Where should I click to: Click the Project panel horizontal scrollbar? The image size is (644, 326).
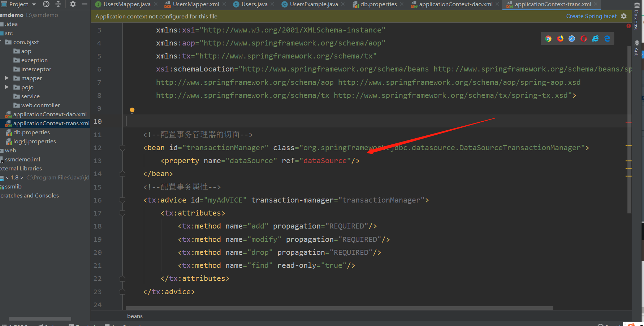pyautogui.click(x=40, y=319)
